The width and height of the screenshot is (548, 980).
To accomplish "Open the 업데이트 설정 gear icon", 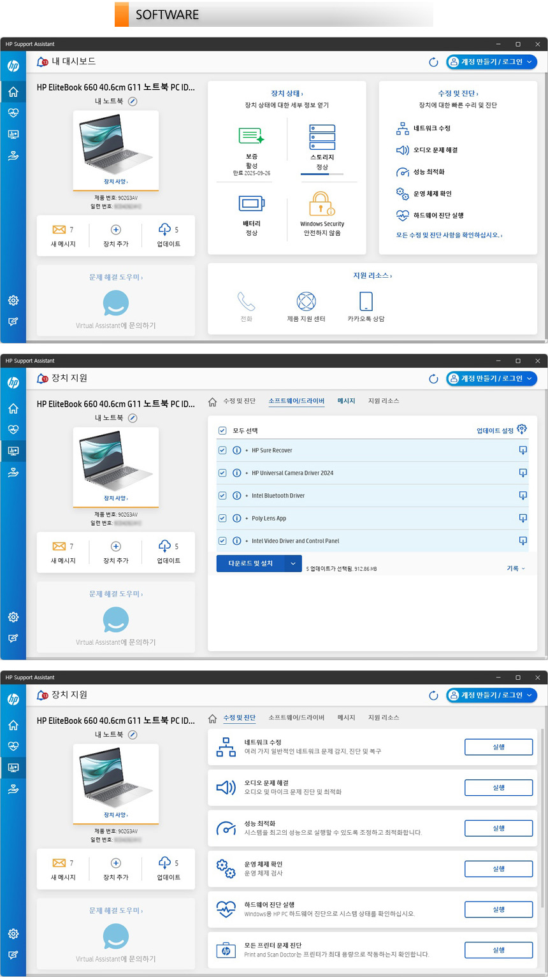I will click(x=522, y=429).
